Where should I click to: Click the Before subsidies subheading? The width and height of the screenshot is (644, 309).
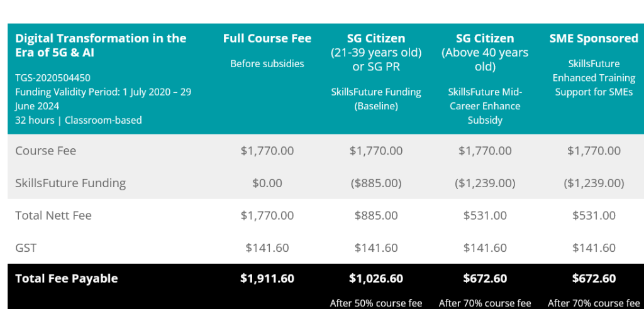click(x=267, y=63)
